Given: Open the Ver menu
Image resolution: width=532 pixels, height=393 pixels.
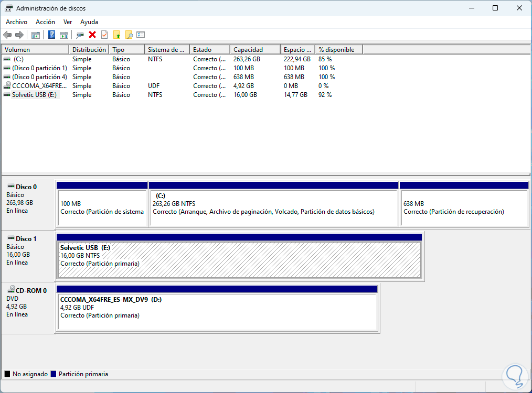Looking at the screenshot, I should (68, 22).
